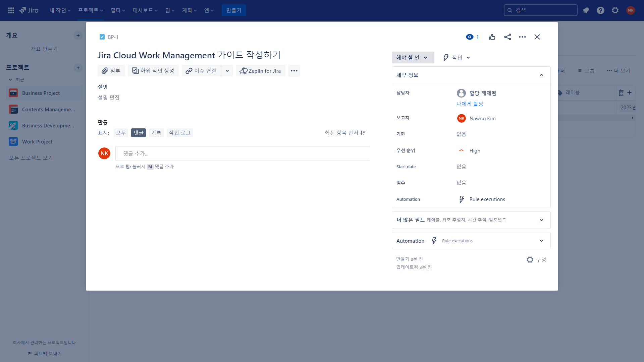This screenshot has height=362, width=644.
Task: Click 그룹 option in background view
Action: (586, 70)
